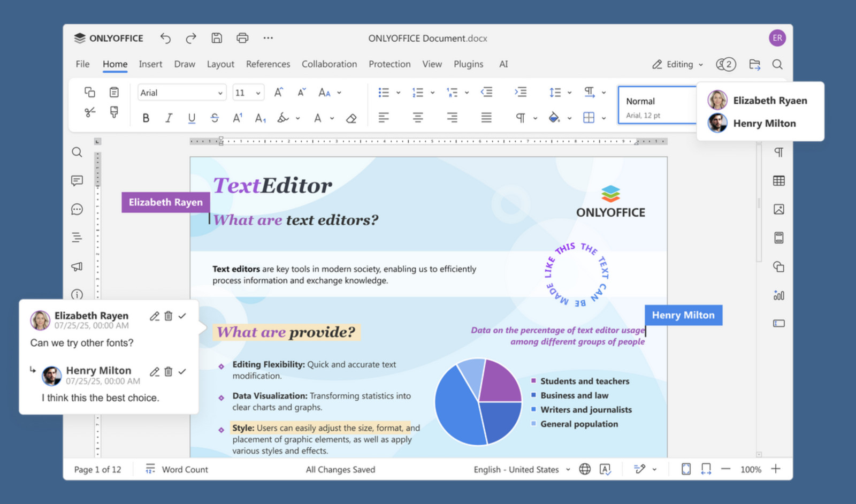Image resolution: width=856 pixels, height=504 pixels.
Task: Expand line spacing dropdown
Action: [569, 93]
